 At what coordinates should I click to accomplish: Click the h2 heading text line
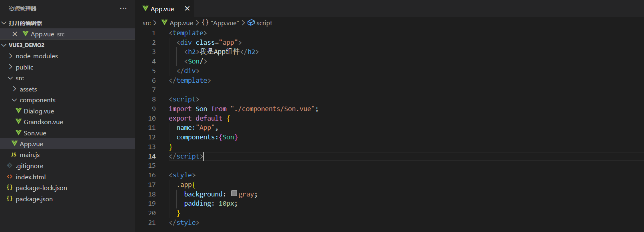tap(221, 52)
